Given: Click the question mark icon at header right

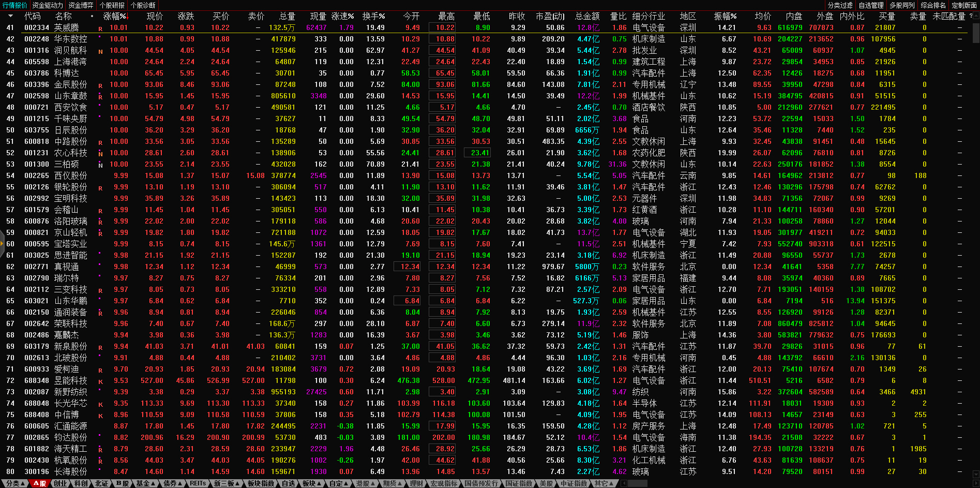Looking at the screenshot, I should point(971,16).
